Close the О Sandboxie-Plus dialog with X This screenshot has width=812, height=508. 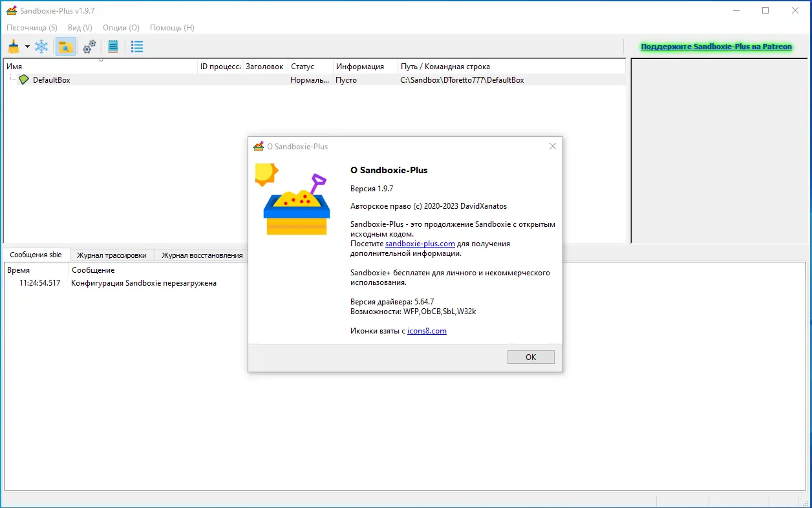coord(552,146)
